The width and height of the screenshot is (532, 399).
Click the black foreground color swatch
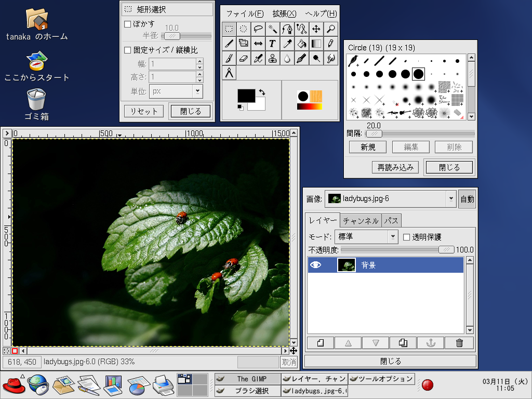[x=246, y=96]
